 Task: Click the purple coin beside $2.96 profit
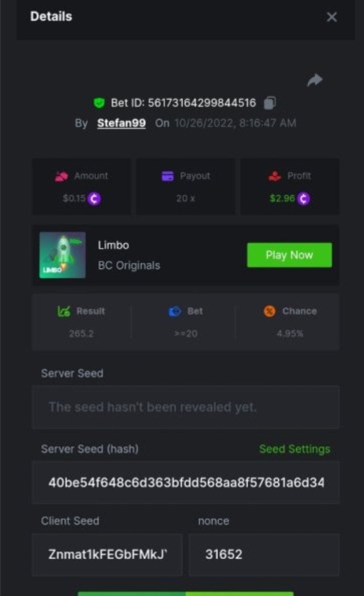303,198
